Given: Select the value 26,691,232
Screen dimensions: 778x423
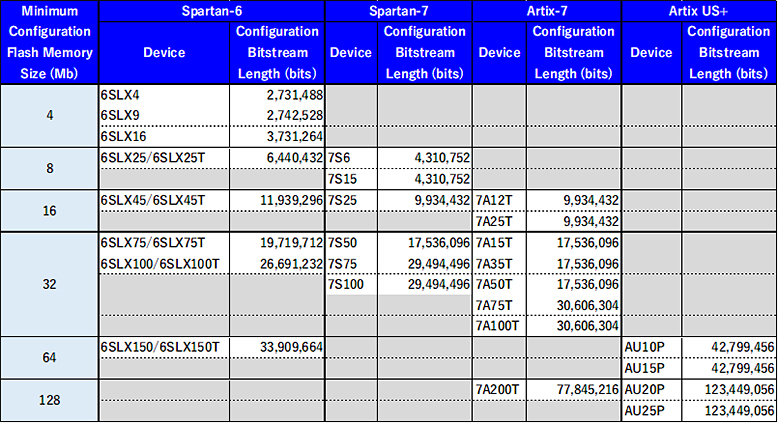Looking at the screenshot, I should pos(292,264).
